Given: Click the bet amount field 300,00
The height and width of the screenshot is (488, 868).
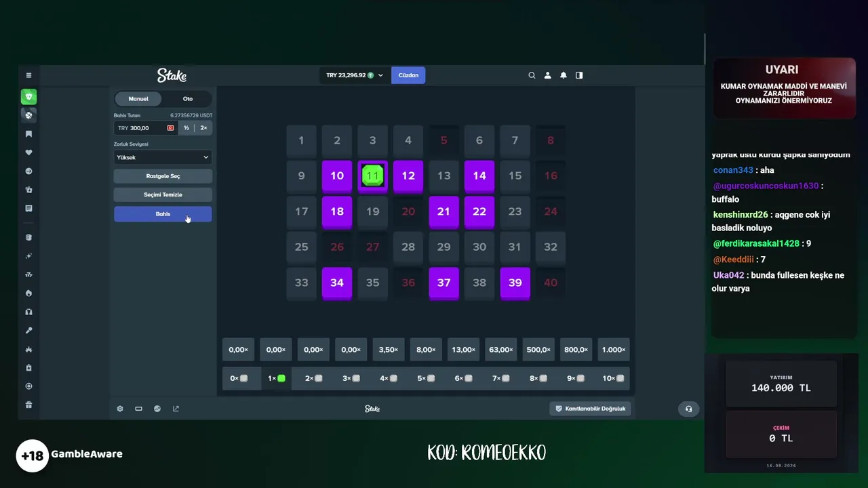Looking at the screenshot, I should [x=146, y=128].
